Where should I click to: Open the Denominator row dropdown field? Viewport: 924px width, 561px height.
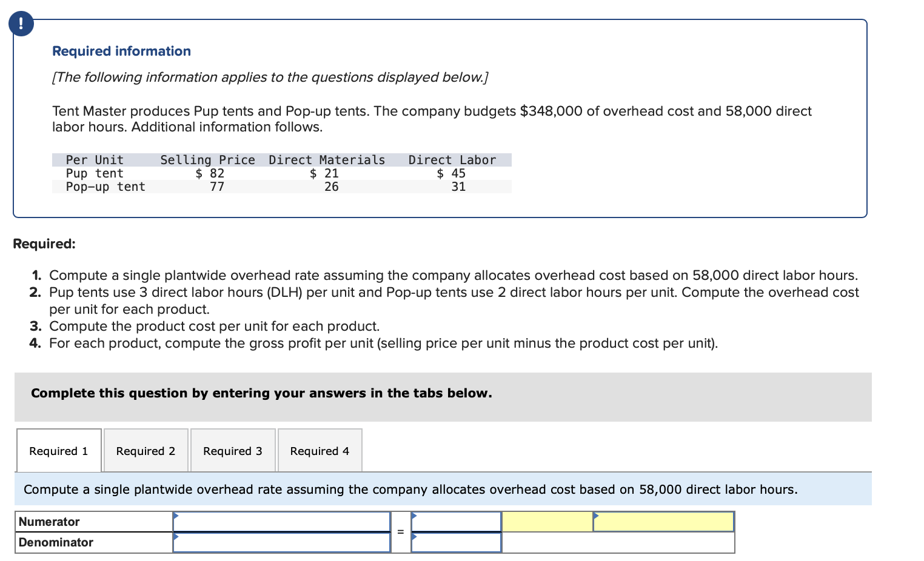click(281, 542)
